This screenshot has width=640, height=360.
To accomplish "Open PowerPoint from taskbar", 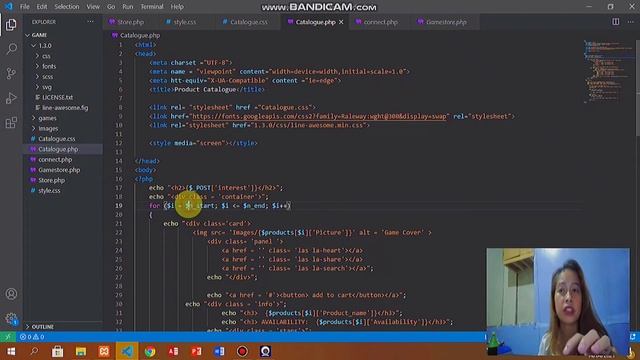I will 196,351.
